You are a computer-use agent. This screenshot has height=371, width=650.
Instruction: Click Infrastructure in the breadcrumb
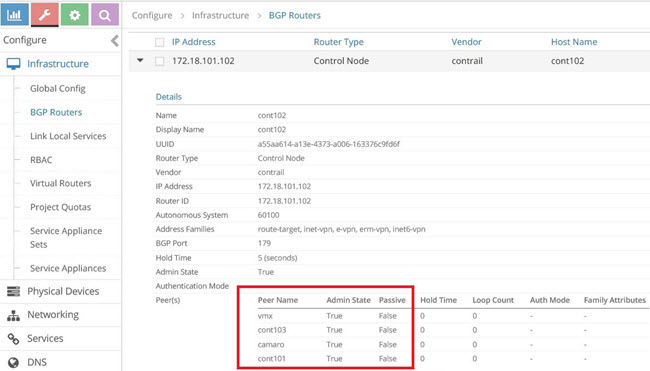(220, 16)
